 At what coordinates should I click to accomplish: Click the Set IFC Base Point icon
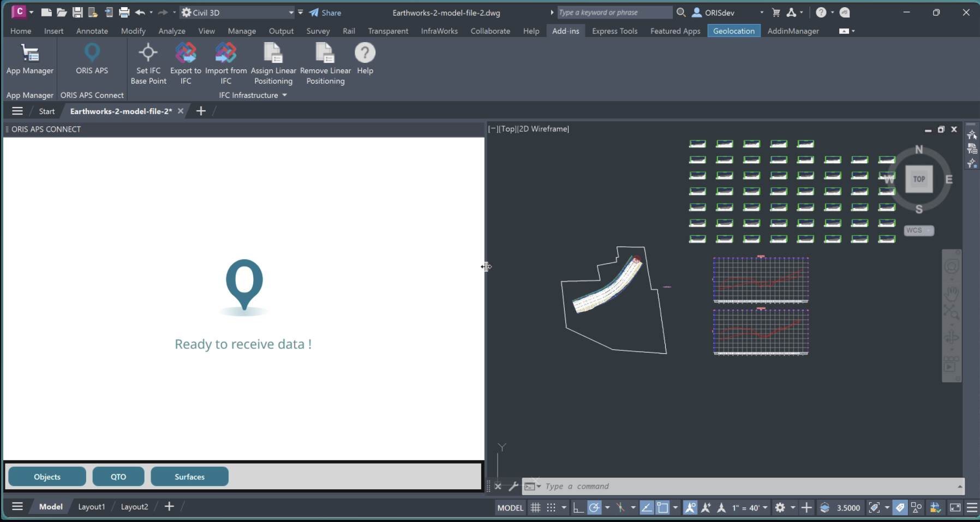tap(148, 54)
